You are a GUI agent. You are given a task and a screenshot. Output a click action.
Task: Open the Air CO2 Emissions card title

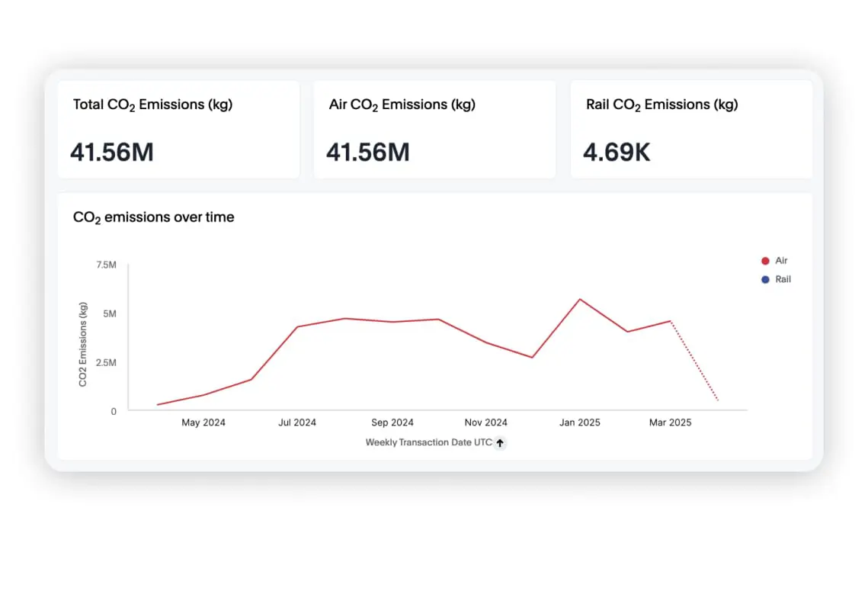[x=402, y=105]
